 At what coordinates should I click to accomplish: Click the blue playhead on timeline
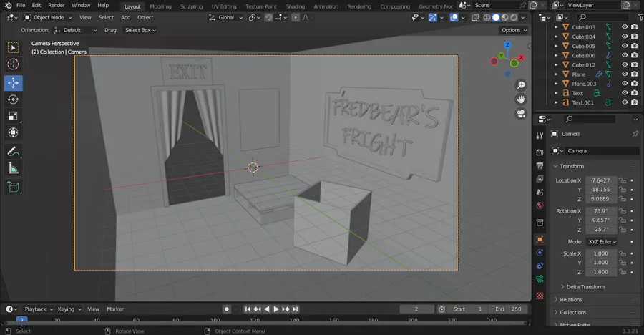(21, 319)
